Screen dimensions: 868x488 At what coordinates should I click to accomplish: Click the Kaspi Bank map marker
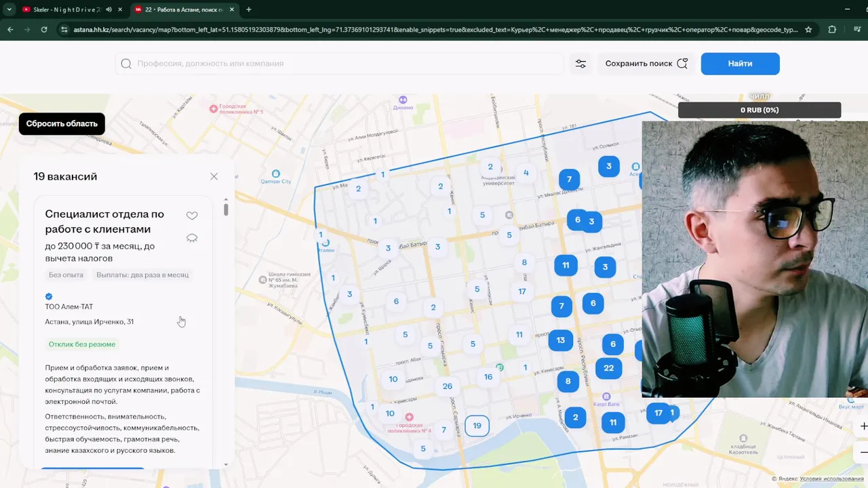coord(606,396)
